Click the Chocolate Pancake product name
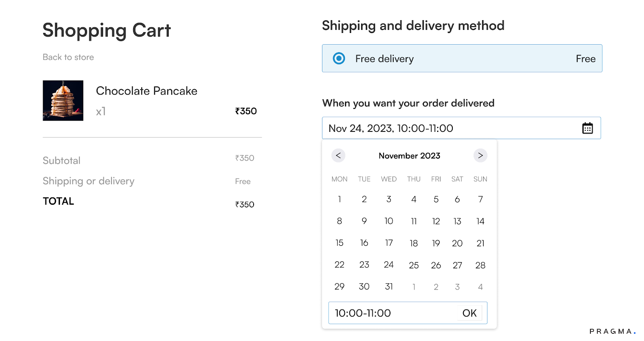Viewport: 644px width, 341px height. [147, 91]
